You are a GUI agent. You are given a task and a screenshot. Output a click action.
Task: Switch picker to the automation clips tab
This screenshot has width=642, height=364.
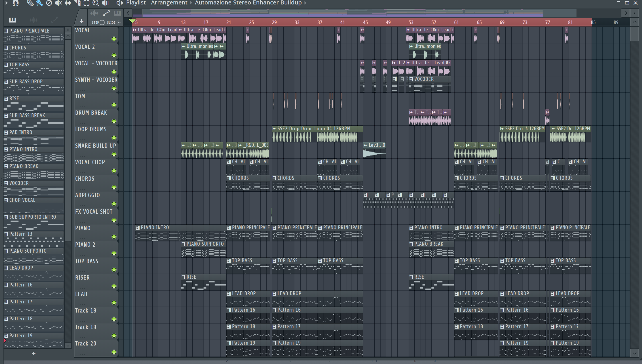55,20
